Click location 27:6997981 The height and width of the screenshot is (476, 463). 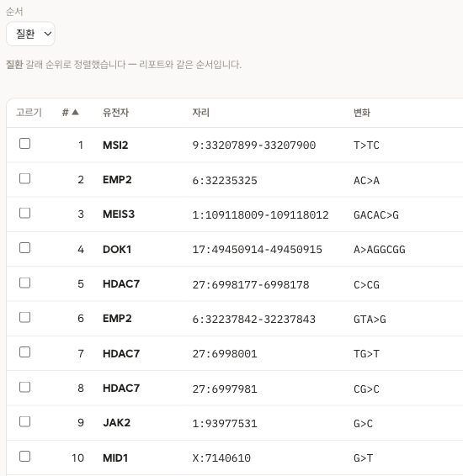[x=225, y=389]
